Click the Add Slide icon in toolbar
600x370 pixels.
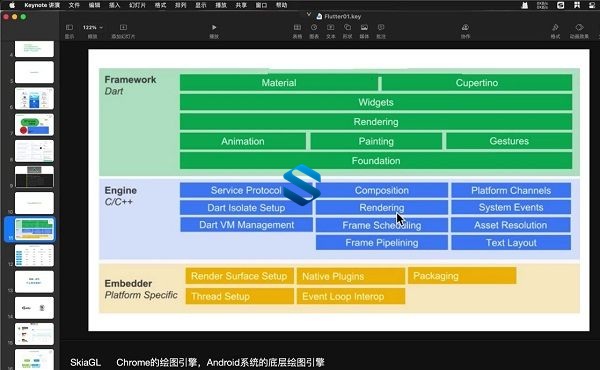(123, 28)
